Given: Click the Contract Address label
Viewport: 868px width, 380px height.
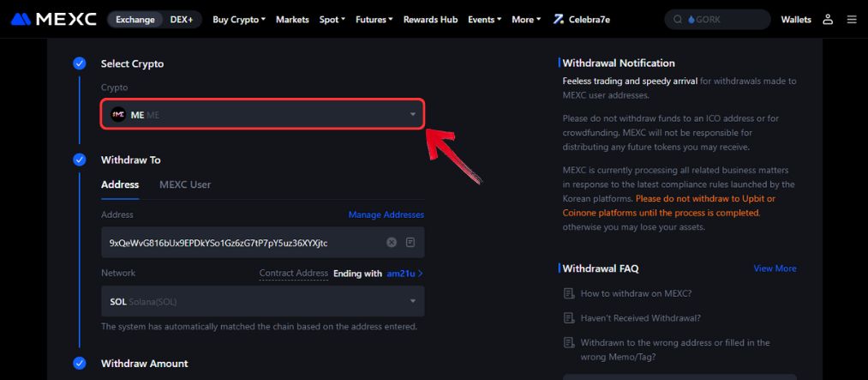Looking at the screenshot, I should [294, 273].
